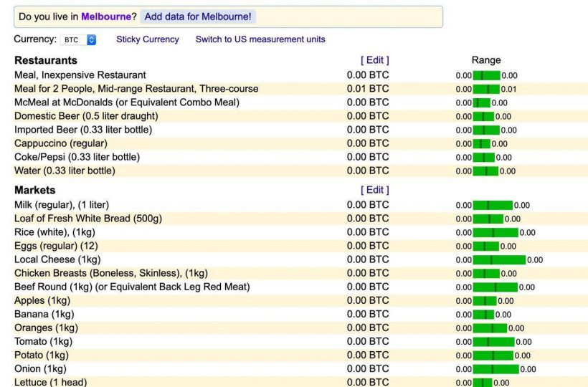Open the Melbourne city link
The height and width of the screenshot is (387, 588).
(106, 16)
